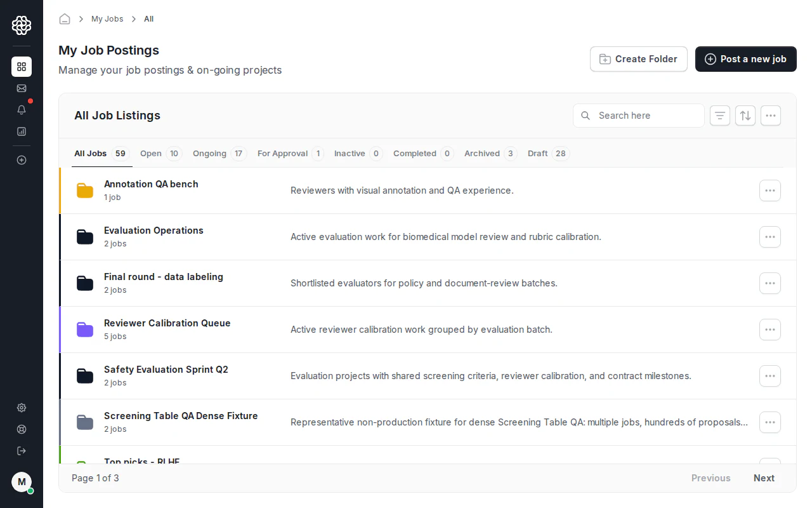Open more options for Final round - data labeling
The image size is (812, 508).
tap(770, 283)
